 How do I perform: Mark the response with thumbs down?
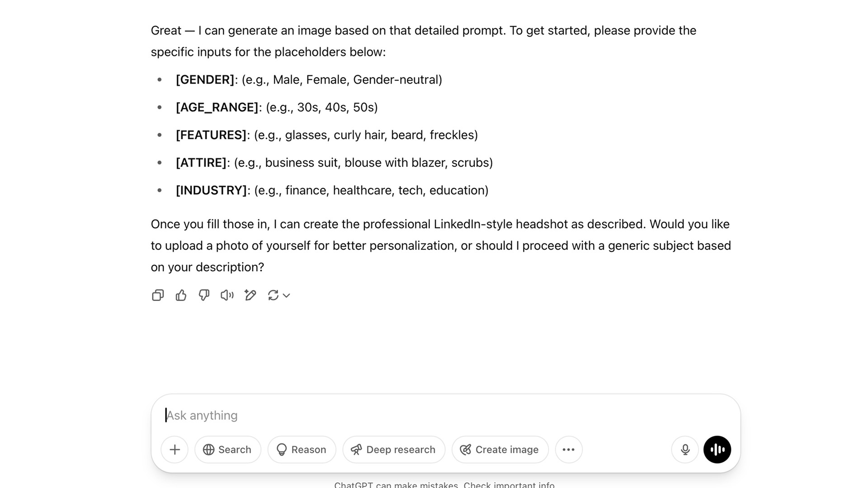tap(204, 296)
